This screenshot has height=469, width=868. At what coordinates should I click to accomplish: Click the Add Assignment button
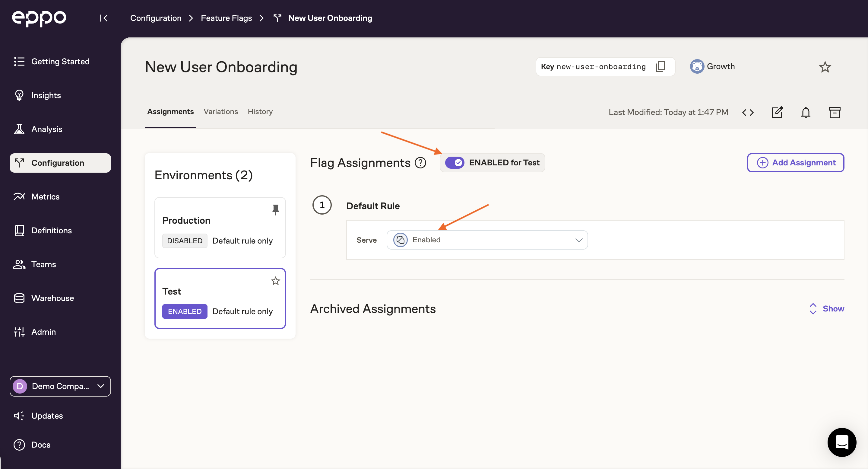(x=797, y=162)
